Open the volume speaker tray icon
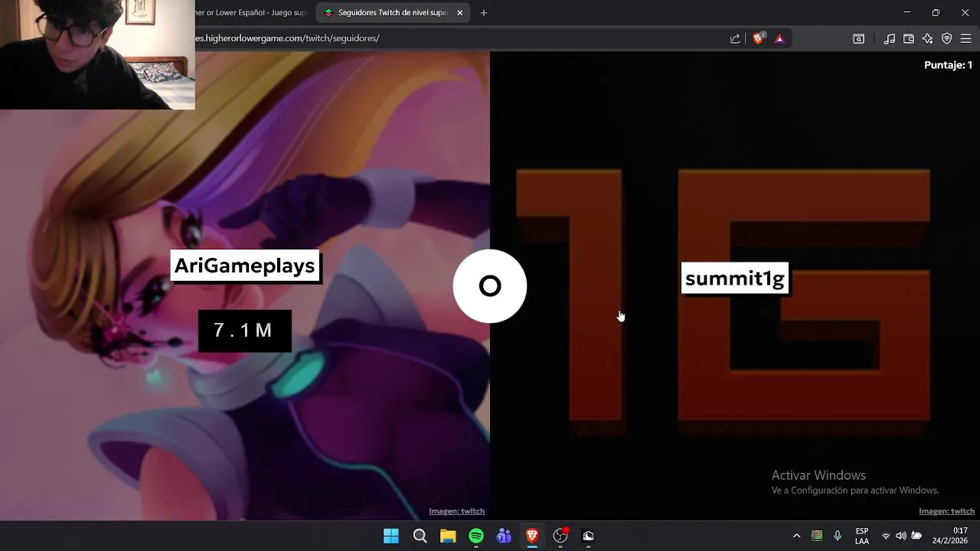 [901, 536]
